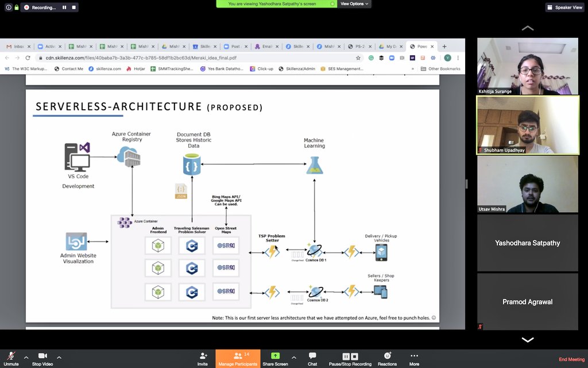Viewport: 588px width, 368px height.
Task: Click the browser forward arrow
Action: (17, 58)
